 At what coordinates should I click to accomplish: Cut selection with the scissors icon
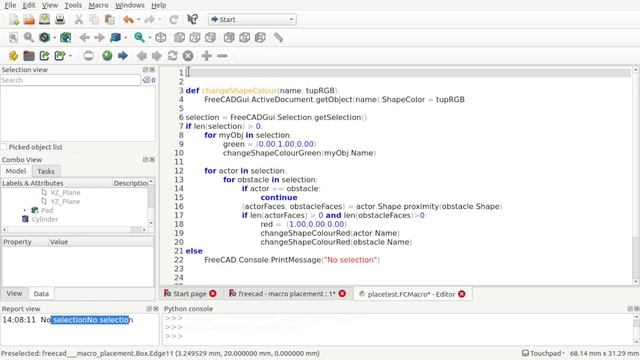pyautogui.click(x=79, y=19)
